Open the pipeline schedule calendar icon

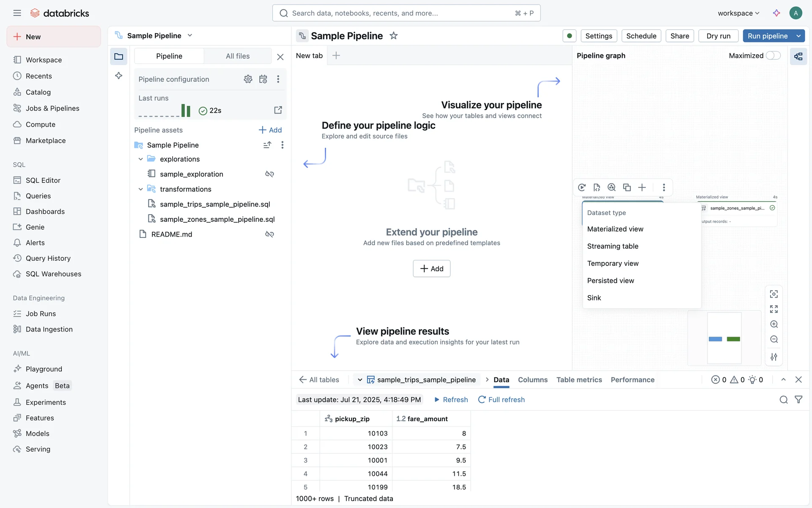coord(263,79)
